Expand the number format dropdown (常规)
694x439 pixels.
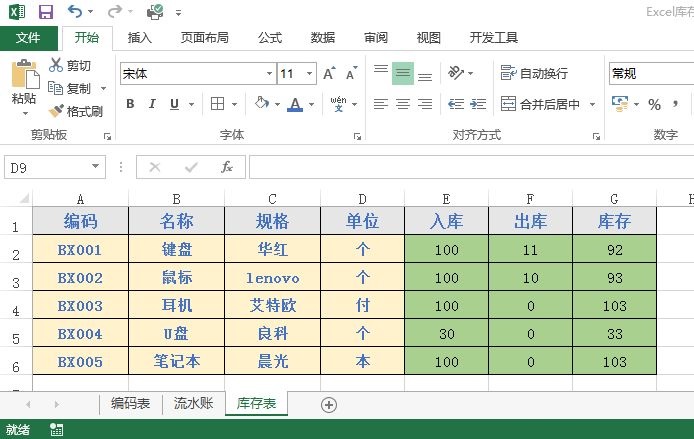click(650, 73)
